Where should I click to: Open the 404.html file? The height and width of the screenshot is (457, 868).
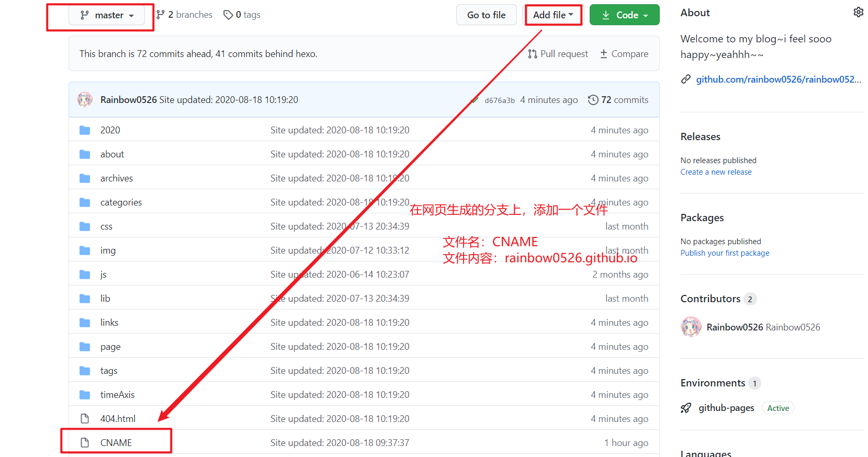[118, 419]
